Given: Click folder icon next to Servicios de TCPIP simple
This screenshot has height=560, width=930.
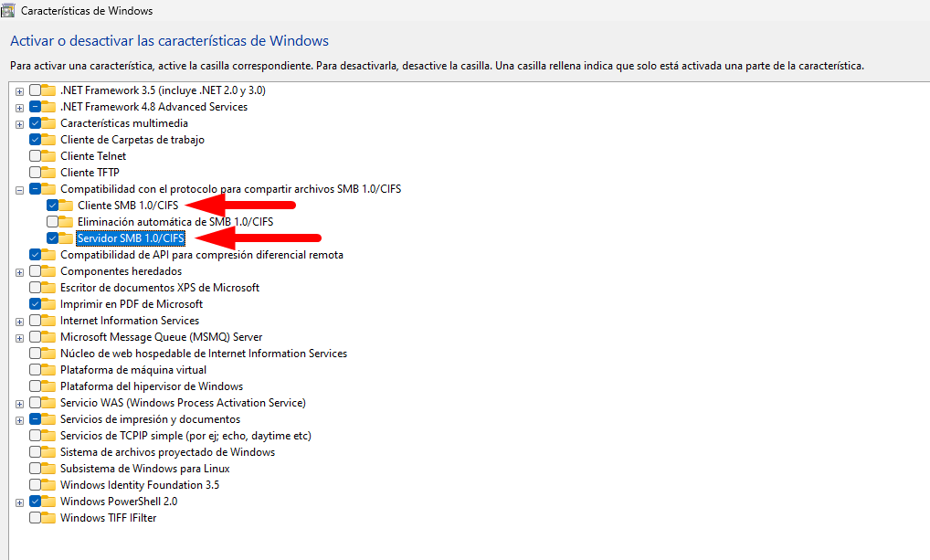Looking at the screenshot, I should pyautogui.click(x=48, y=436).
